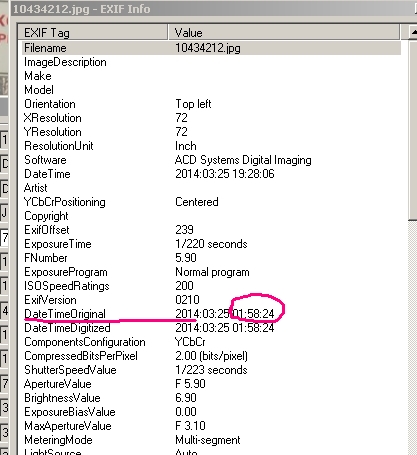
Task: Select the FNumber row
Action: click(x=212, y=258)
